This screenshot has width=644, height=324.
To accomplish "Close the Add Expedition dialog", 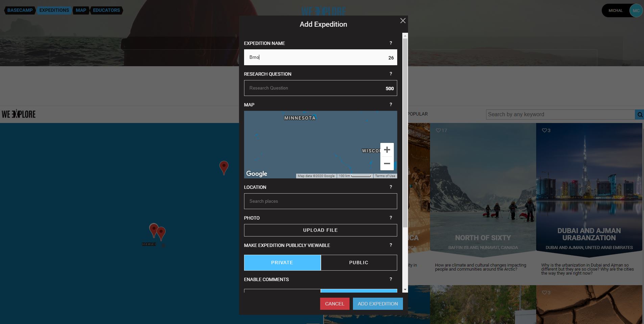I will click(x=403, y=21).
